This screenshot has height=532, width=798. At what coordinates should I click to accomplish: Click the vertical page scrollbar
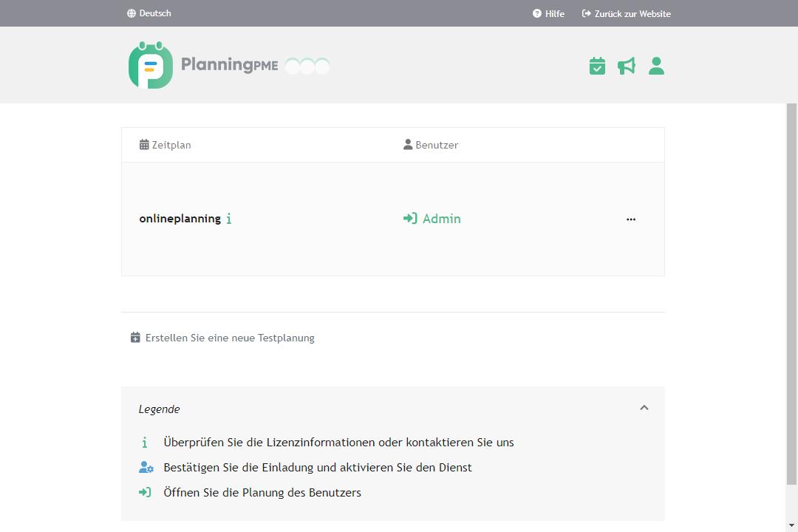point(791,296)
